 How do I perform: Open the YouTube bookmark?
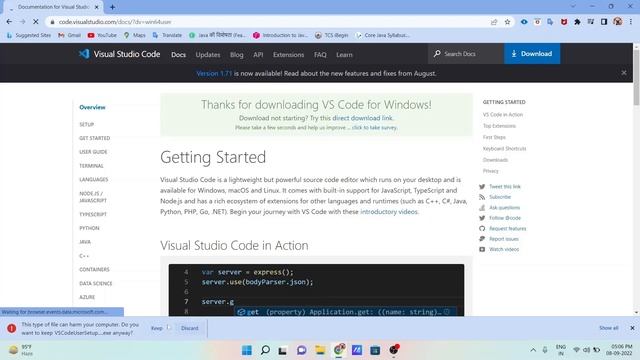pyautogui.click(x=102, y=35)
